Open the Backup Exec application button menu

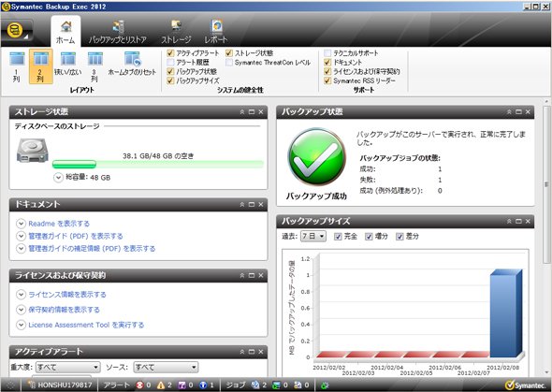point(18,31)
